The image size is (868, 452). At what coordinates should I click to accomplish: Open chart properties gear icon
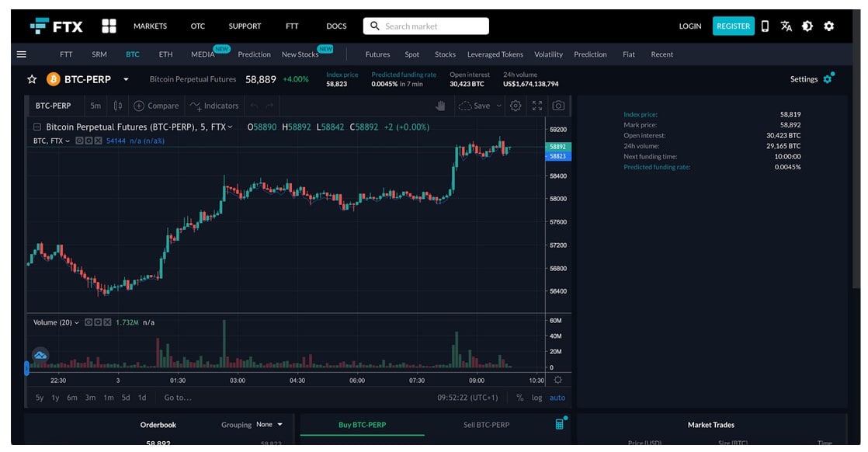click(x=516, y=106)
